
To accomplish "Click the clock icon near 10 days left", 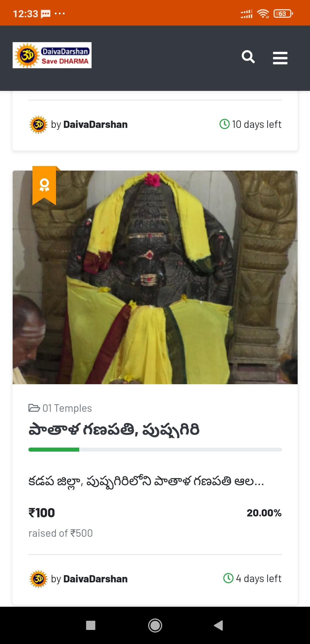I will (x=224, y=124).
